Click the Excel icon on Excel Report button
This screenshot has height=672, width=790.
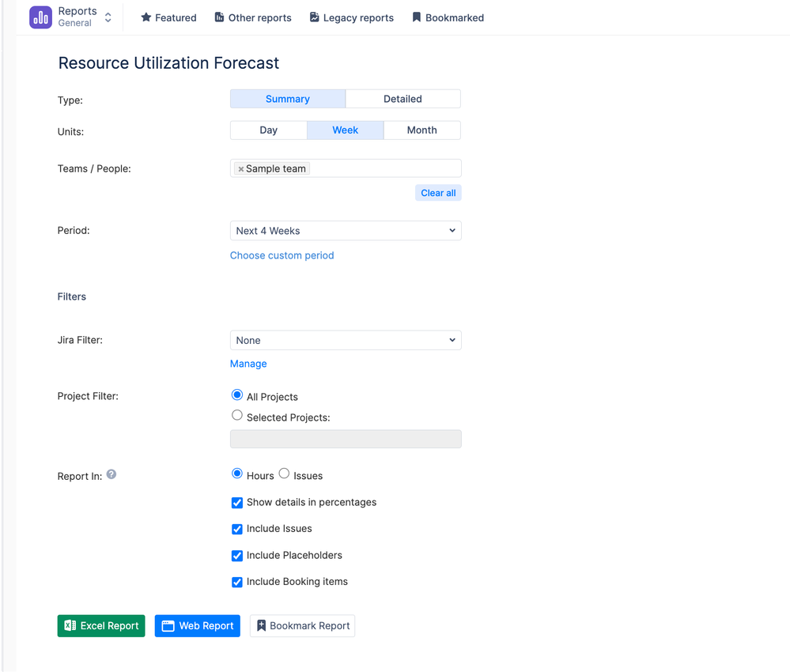point(71,625)
